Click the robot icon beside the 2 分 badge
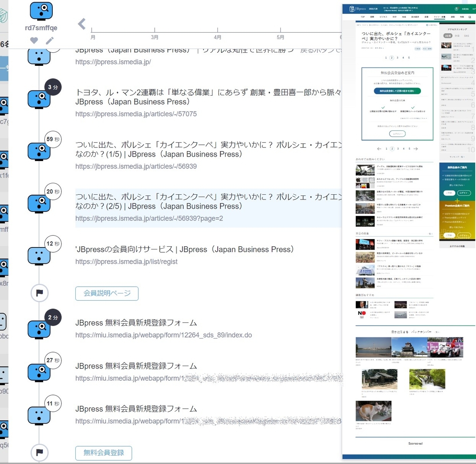Image resolution: width=476 pixels, height=464 pixels. [x=39, y=330]
